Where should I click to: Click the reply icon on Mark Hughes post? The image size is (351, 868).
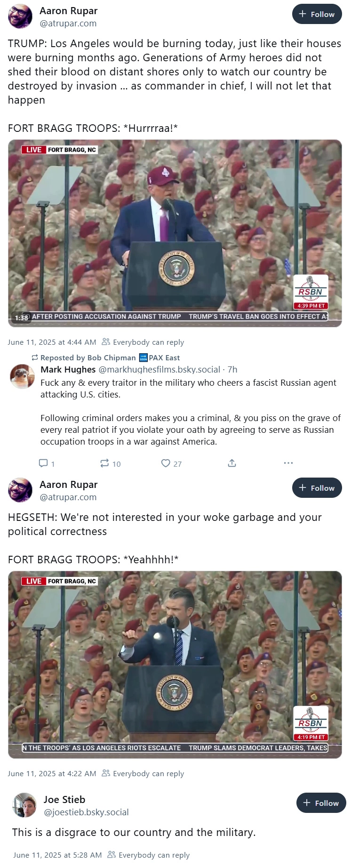click(x=43, y=463)
